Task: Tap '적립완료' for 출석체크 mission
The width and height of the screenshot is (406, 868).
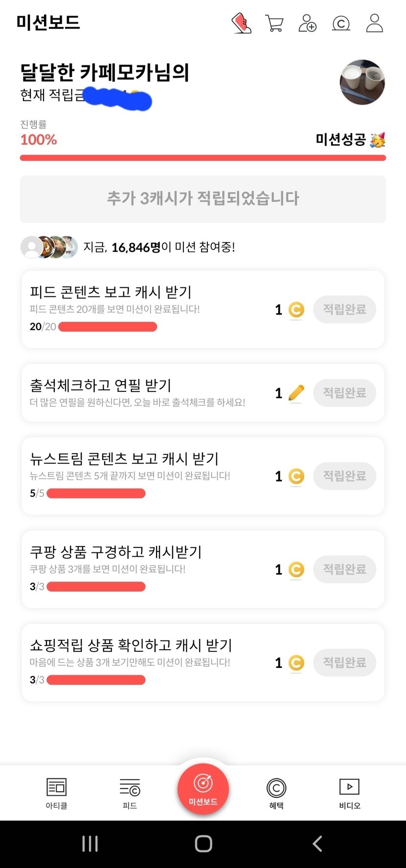Action: pos(344,392)
